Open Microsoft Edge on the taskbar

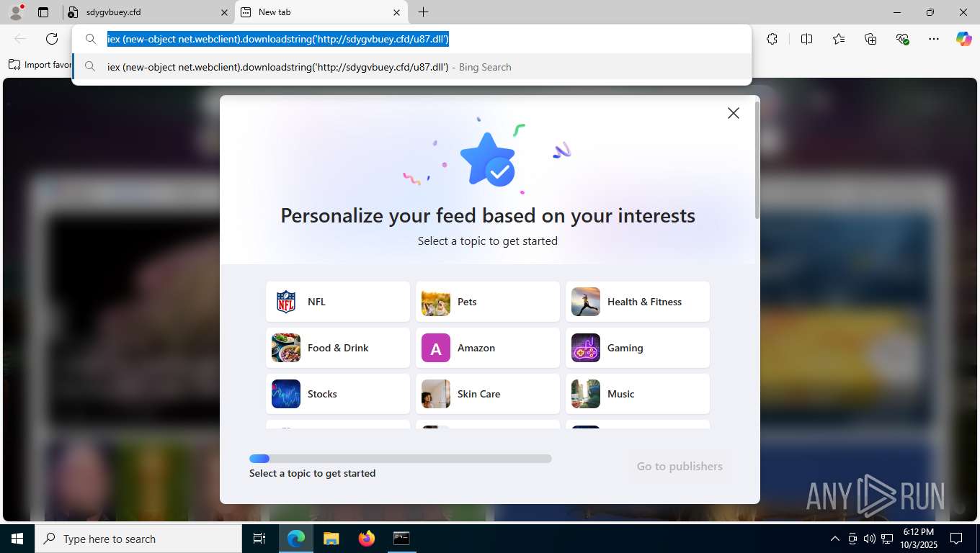(x=296, y=539)
